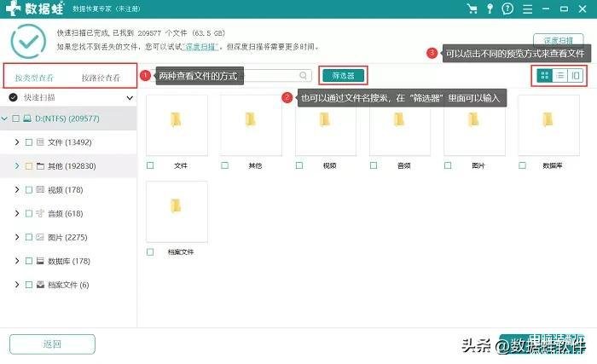The width and height of the screenshot is (597, 364).
Task: Switch to detail preview pane view
Action: [x=576, y=75]
